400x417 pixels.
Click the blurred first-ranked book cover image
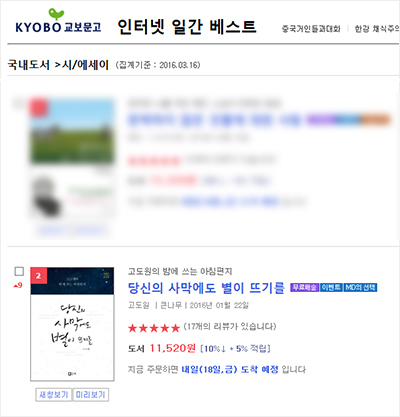pos(72,131)
